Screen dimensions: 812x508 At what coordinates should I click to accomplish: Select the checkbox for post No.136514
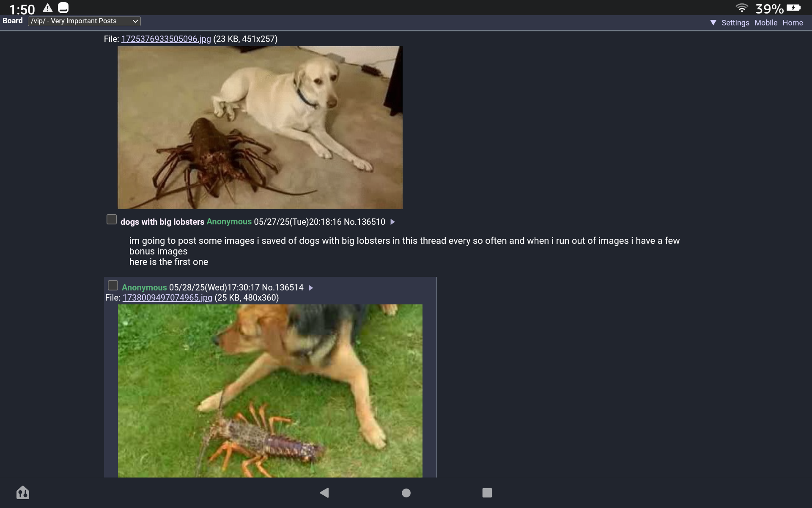(113, 285)
